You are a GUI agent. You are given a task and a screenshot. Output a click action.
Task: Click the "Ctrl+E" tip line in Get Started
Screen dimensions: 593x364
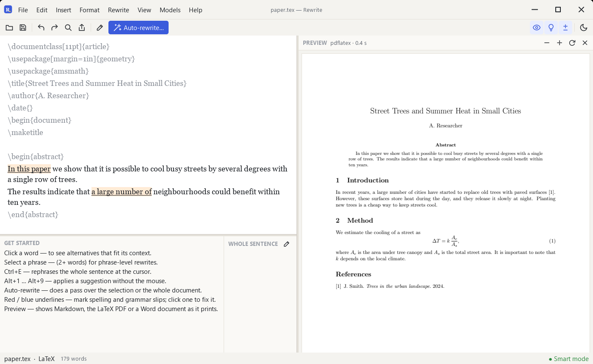[78, 272]
